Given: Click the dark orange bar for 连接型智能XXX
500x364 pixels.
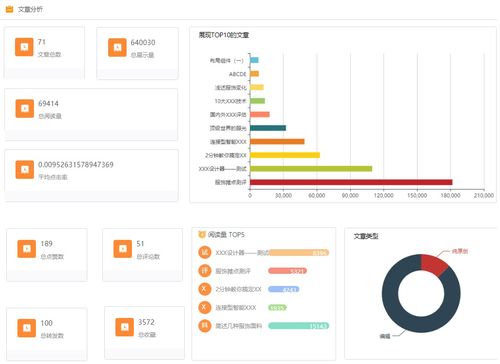Looking at the screenshot, I should point(277,142).
